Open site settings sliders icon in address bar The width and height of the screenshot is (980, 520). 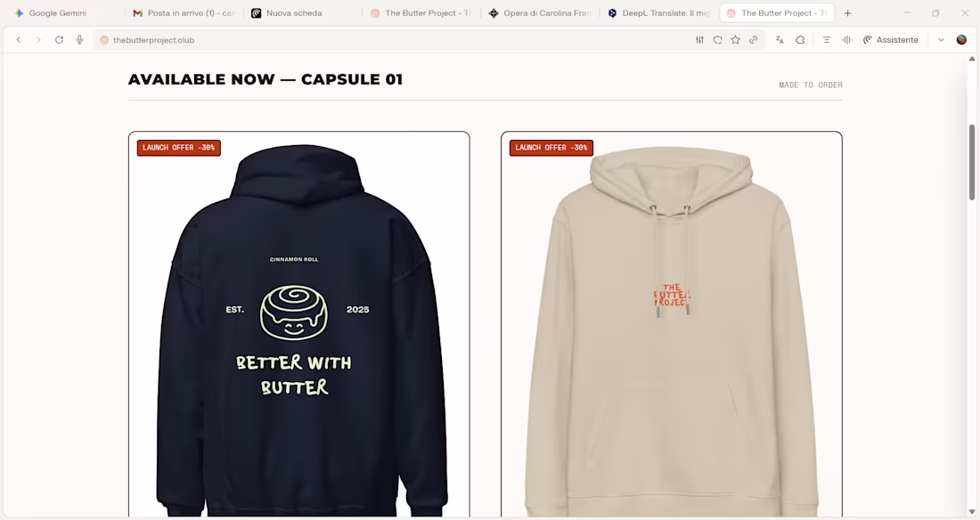pos(699,39)
